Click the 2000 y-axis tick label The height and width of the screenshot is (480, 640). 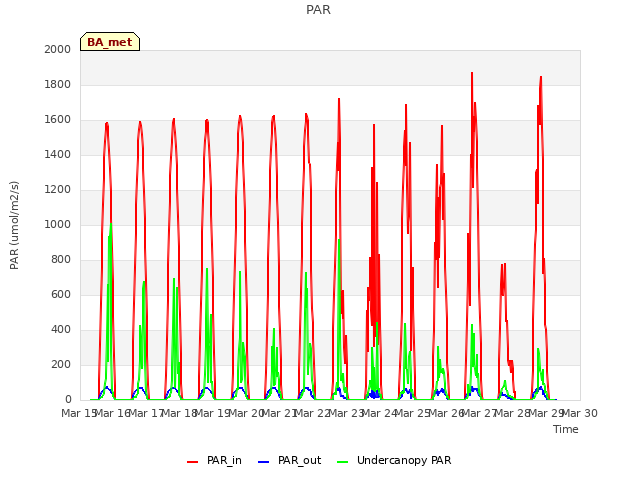[58, 49]
